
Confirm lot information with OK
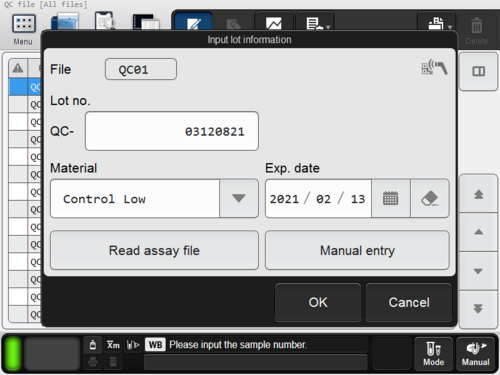(318, 302)
